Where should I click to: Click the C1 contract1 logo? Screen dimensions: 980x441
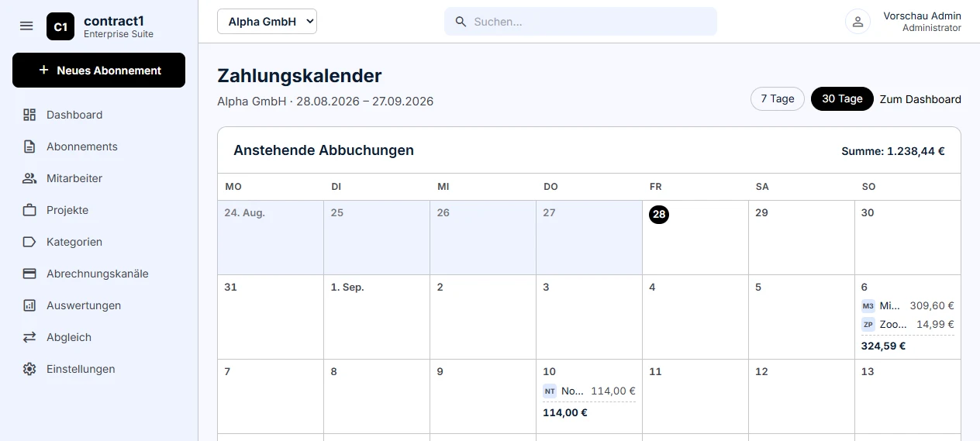60,26
